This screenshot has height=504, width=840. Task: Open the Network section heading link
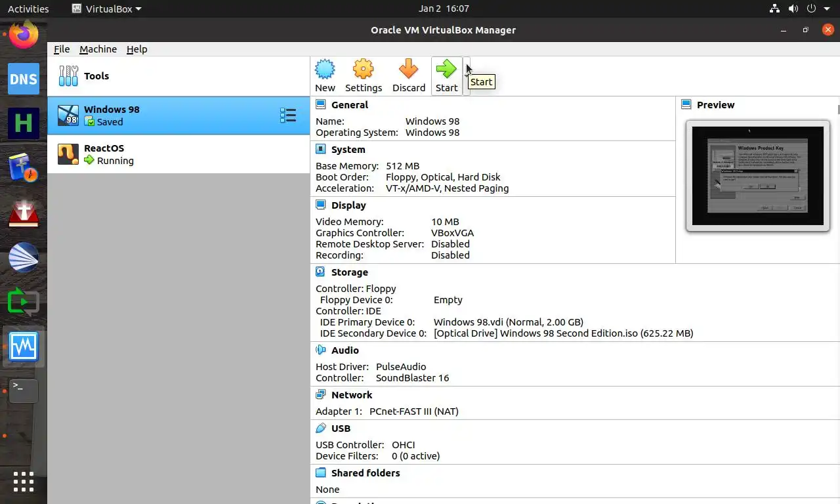coord(352,395)
